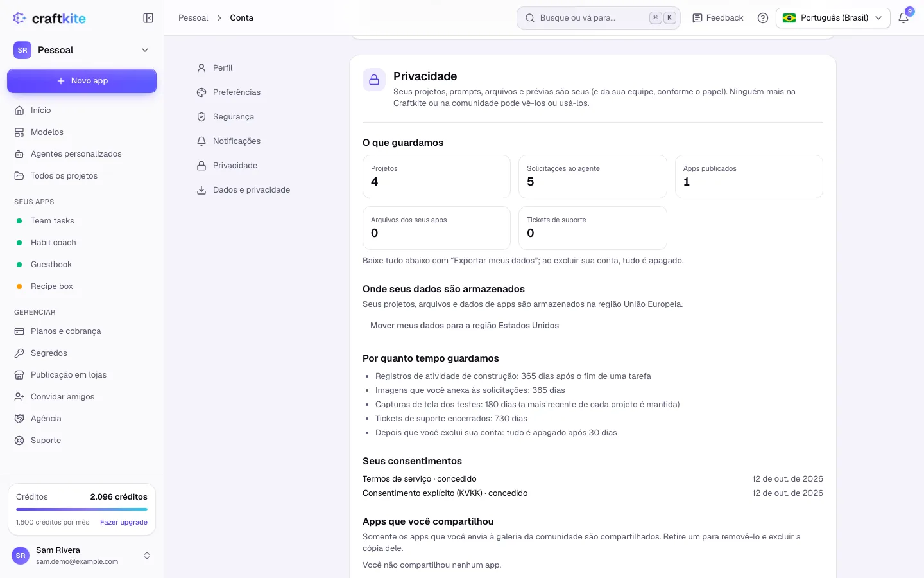924x578 pixels.
Task: Expand the Sam Rivera account menu
Action: pyautogui.click(x=81, y=556)
